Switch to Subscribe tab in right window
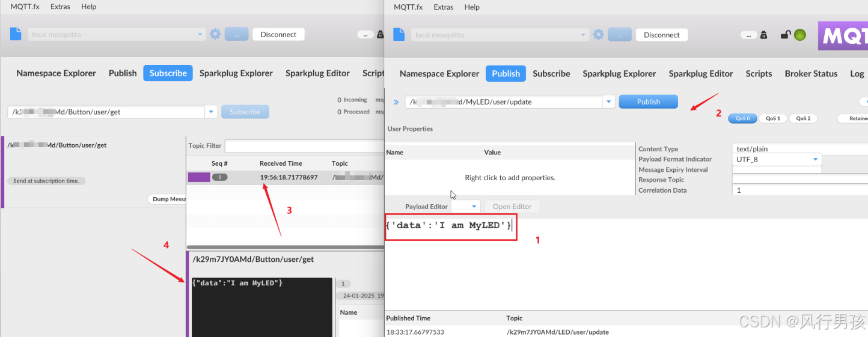Screen dimensions: 868x337 [551, 73]
